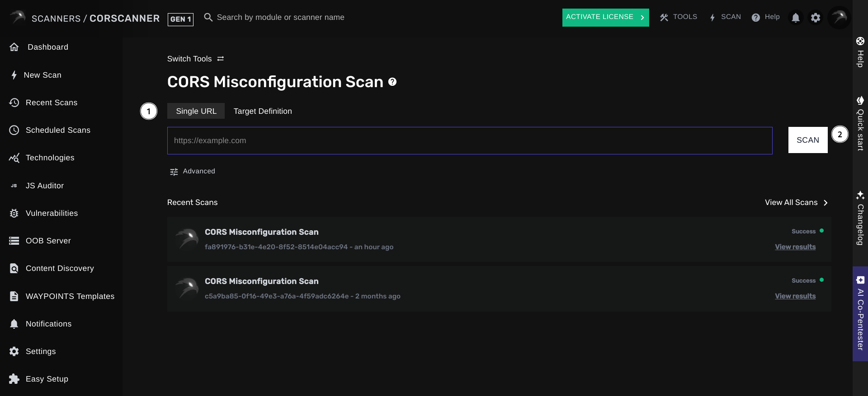The height and width of the screenshot is (396, 868).
Task: View results of the hour-ago scan
Action: (x=795, y=247)
